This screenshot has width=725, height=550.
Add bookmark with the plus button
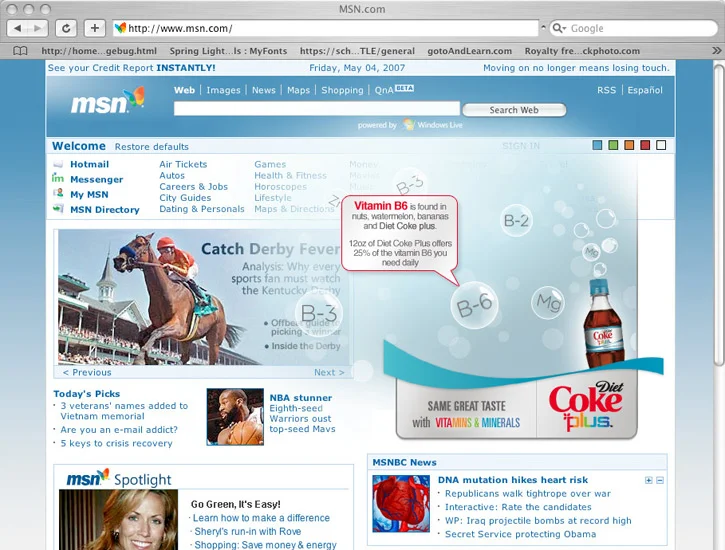point(95,28)
